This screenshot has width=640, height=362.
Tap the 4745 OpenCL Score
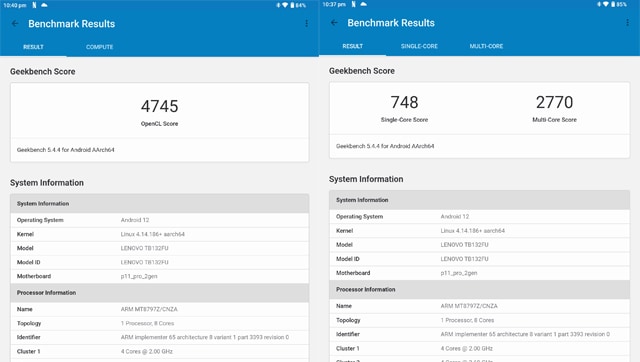point(160,112)
